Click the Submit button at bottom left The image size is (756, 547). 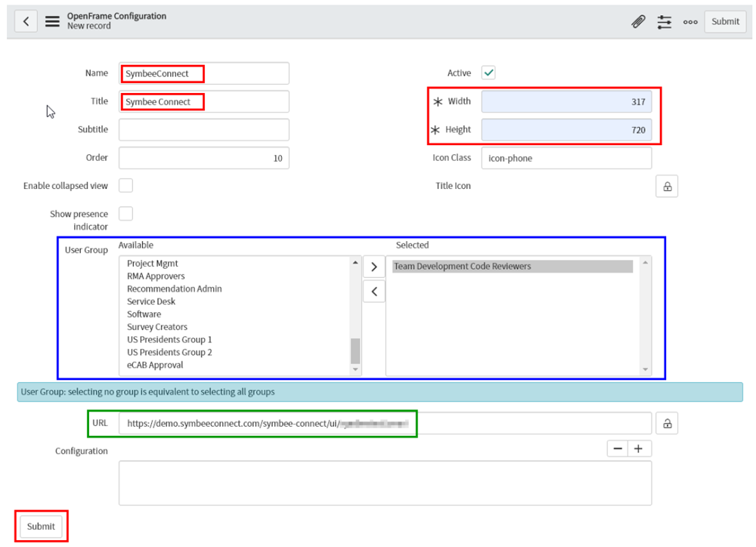click(x=41, y=527)
